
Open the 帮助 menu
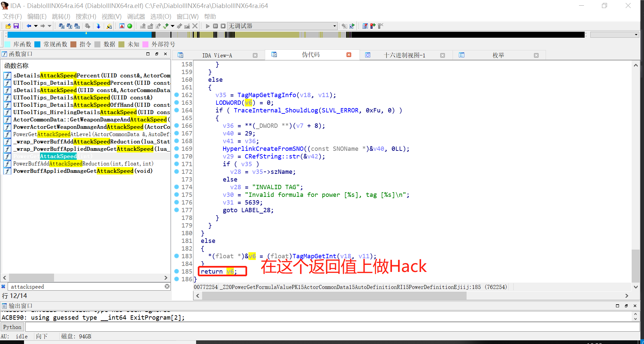(x=210, y=16)
